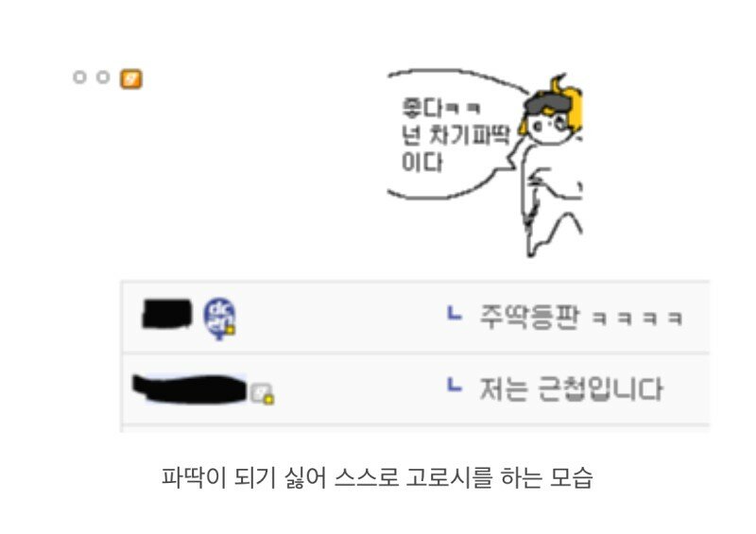
Task: Click the yellow dot on the dc logo icon
Action: coord(231,330)
